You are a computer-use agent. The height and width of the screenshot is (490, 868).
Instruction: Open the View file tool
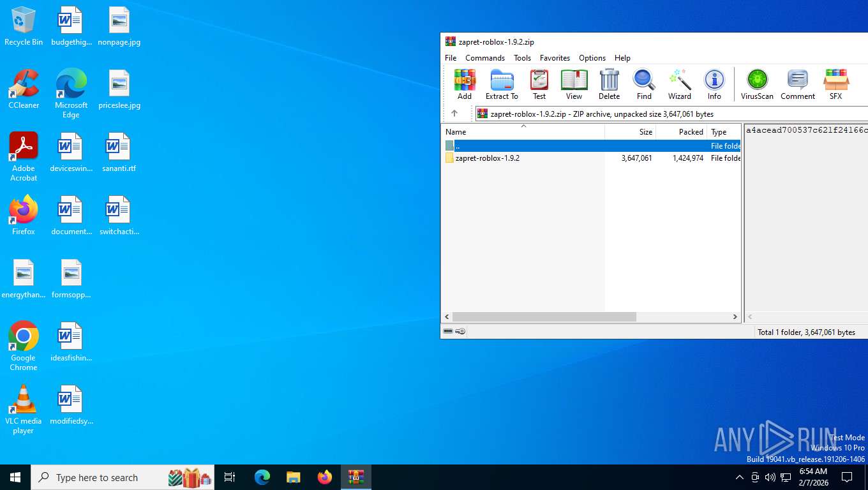(x=574, y=85)
